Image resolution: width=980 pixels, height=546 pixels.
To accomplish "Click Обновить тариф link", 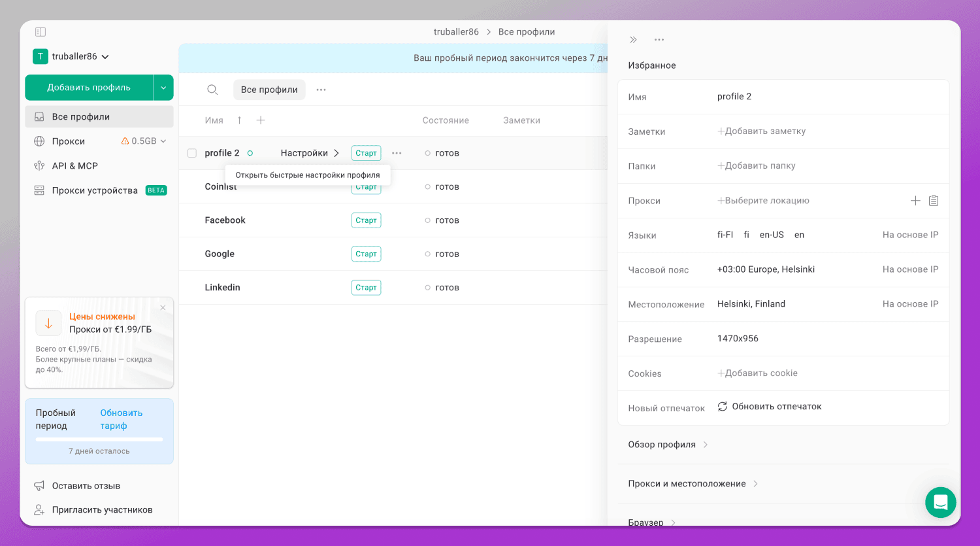I will pos(122,419).
